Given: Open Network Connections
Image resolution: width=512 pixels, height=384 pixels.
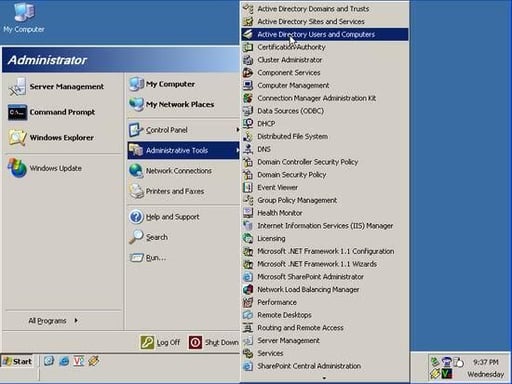Looking at the screenshot, I should pos(183,171).
